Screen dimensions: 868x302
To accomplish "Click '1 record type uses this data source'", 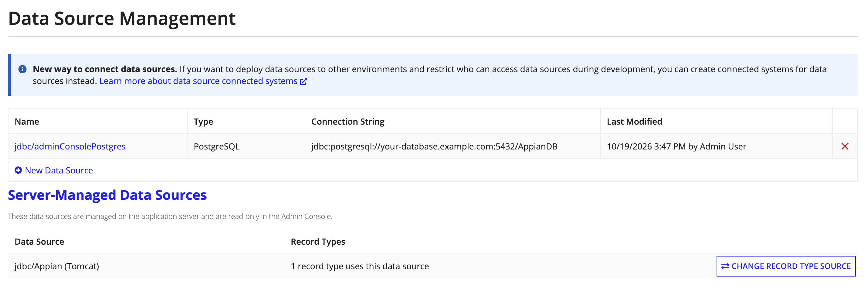I will click(x=360, y=266).
